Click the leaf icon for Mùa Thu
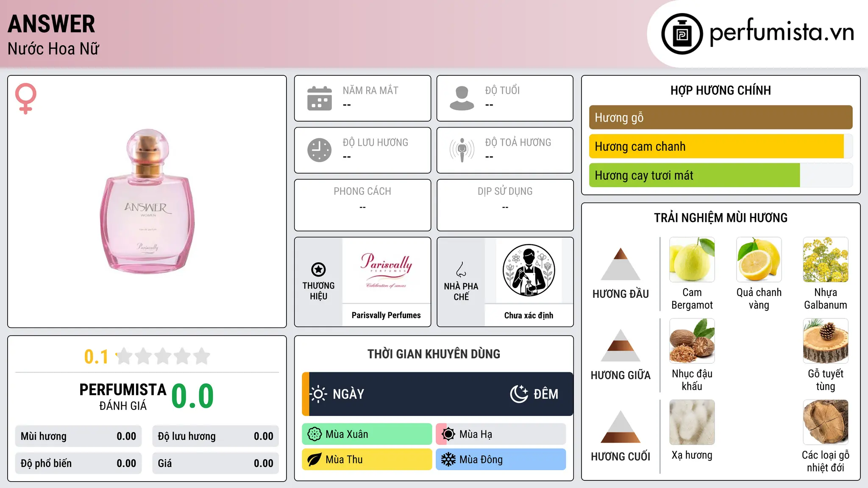 (x=314, y=460)
